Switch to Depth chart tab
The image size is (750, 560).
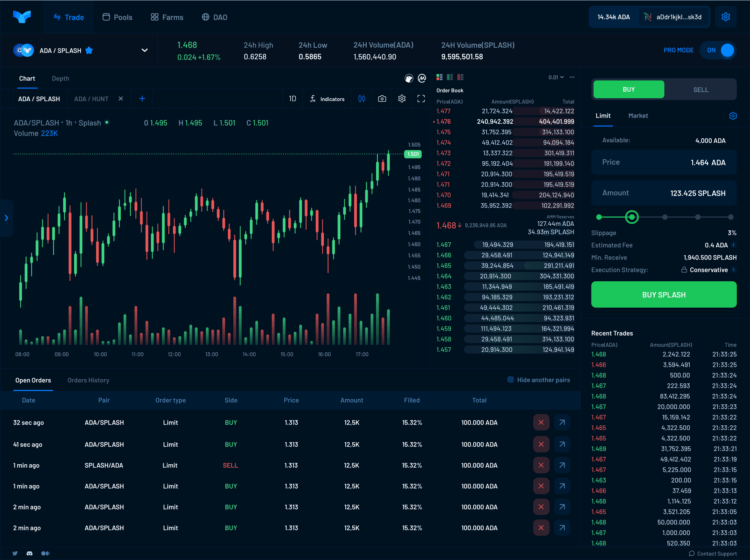click(x=60, y=78)
